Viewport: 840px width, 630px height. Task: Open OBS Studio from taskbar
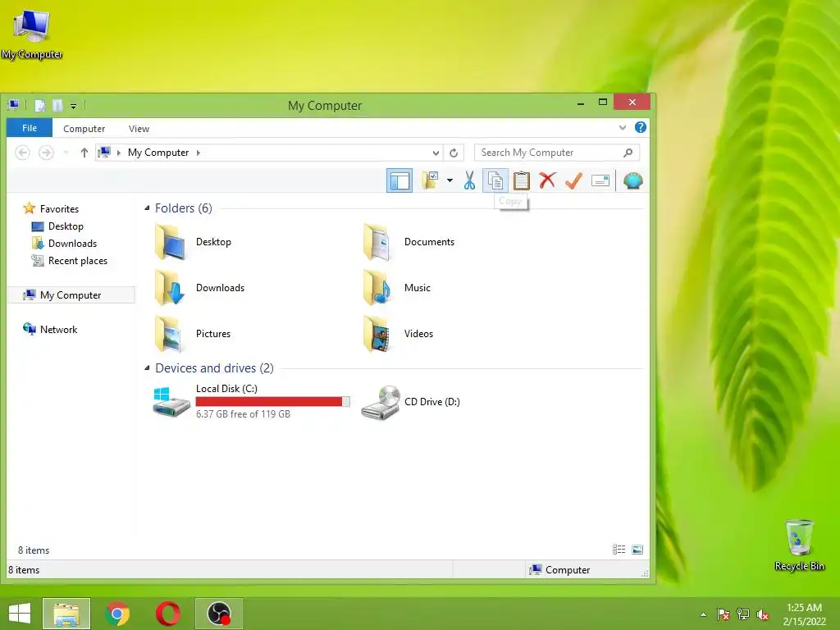tap(218, 614)
